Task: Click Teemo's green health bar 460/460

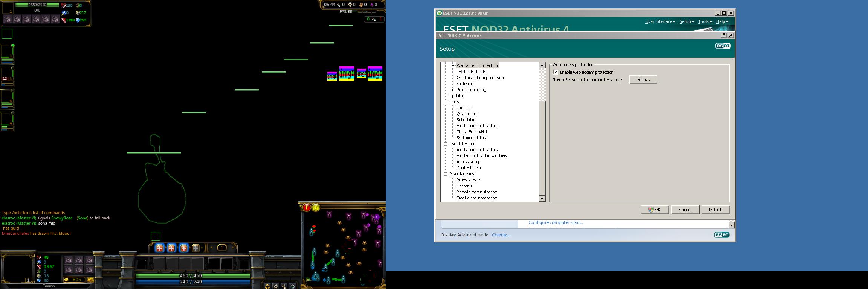Action: pos(193,276)
